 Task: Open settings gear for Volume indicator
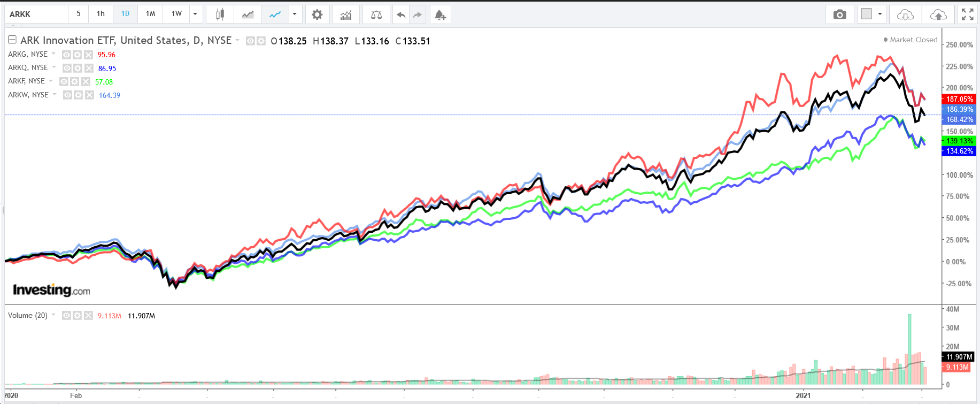[78, 316]
